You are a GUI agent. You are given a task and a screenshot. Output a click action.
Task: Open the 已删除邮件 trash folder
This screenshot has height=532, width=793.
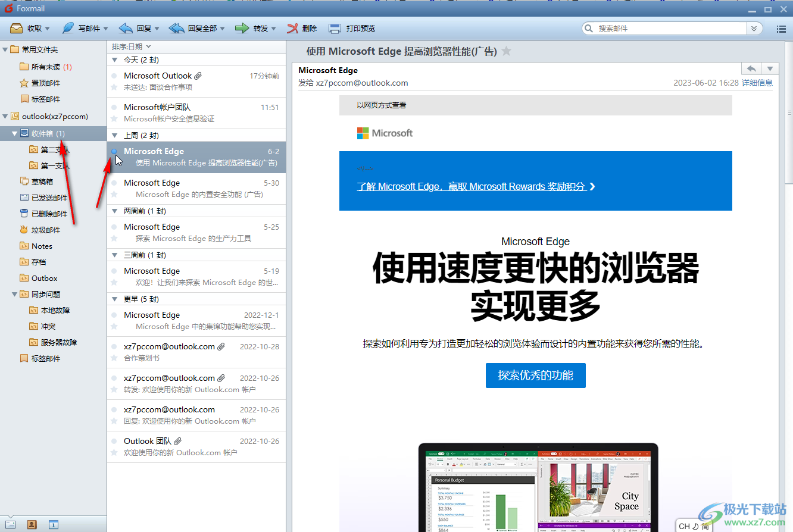tap(43, 214)
